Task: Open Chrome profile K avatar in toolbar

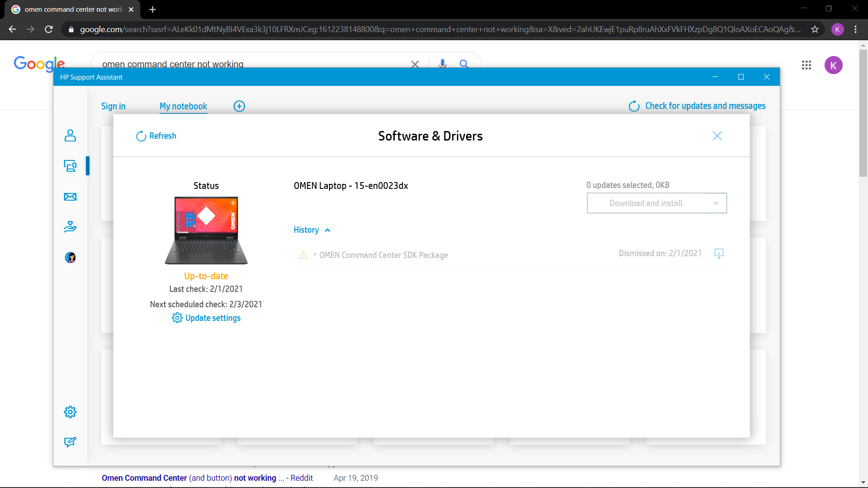Action: coord(837,29)
